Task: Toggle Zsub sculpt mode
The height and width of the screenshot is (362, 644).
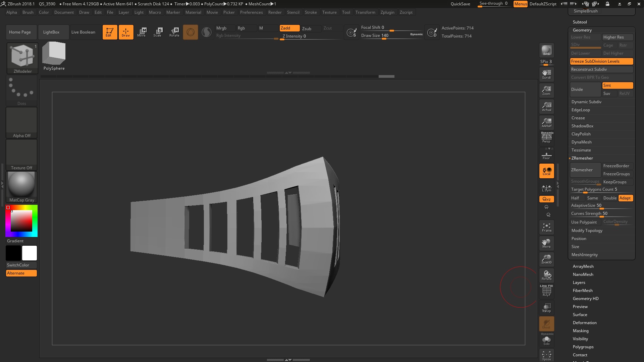Action: (x=311, y=28)
